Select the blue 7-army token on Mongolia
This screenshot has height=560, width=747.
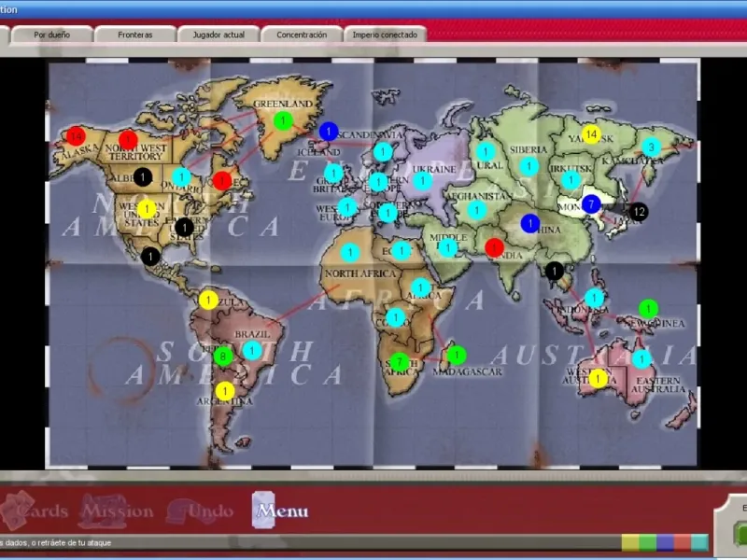pos(591,204)
